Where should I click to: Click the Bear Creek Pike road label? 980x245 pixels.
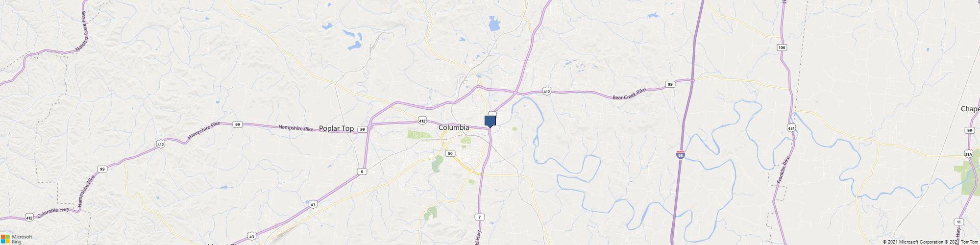pyautogui.click(x=629, y=94)
